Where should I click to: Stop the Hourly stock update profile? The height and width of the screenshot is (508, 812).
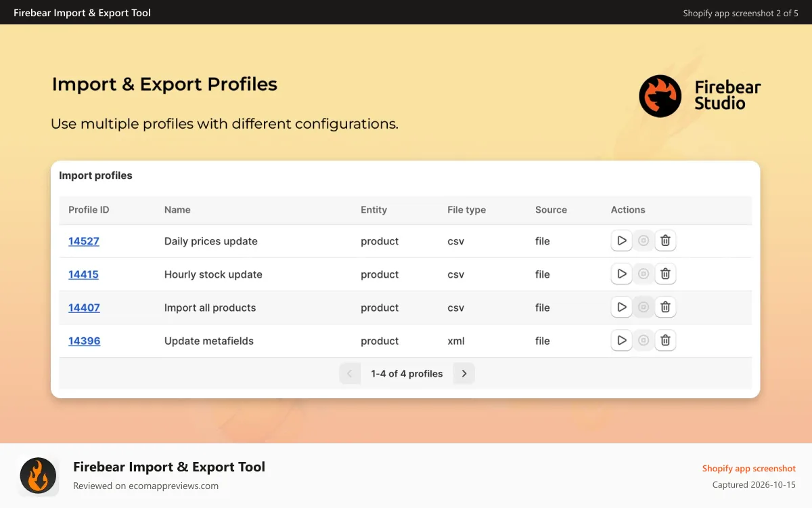pos(644,274)
